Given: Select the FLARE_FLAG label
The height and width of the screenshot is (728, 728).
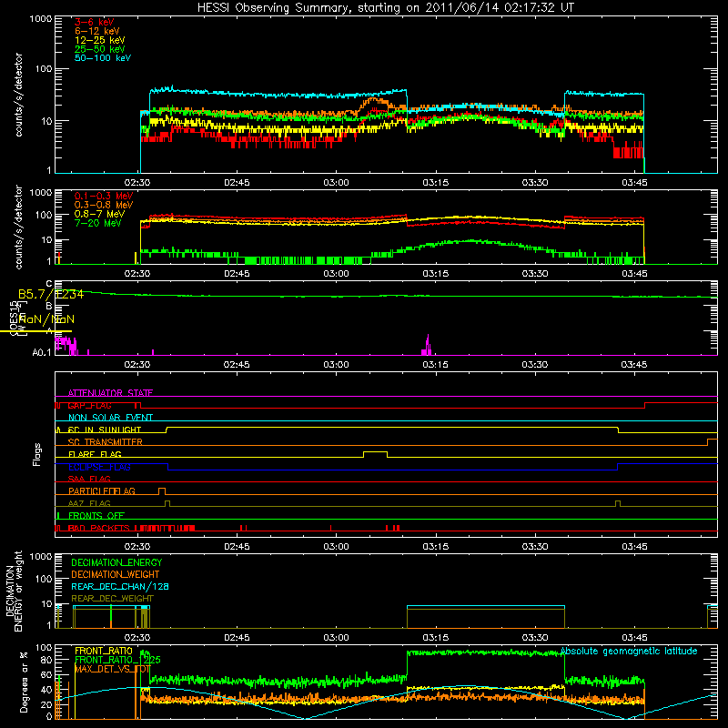Looking at the screenshot, I should click(95, 454).
